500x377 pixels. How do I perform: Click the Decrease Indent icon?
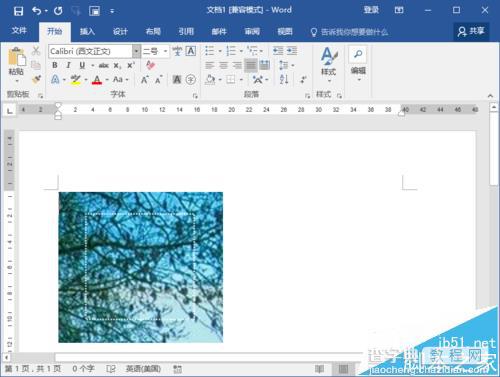(278, 51)
